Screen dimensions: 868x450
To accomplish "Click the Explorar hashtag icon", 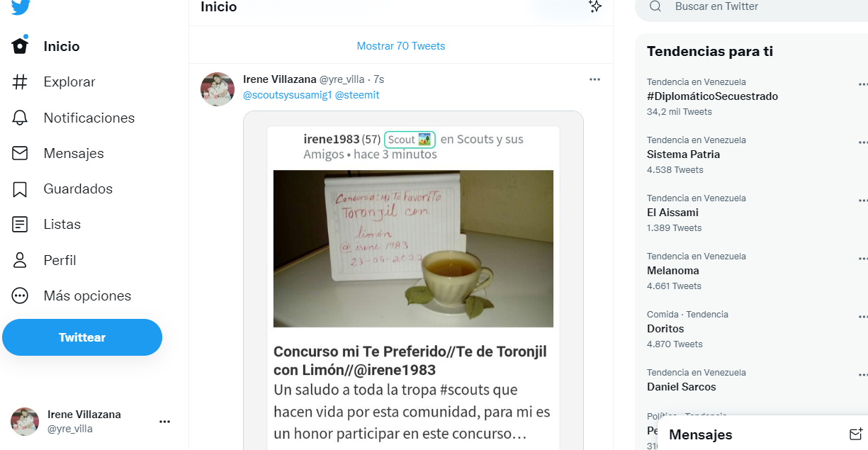I will pyautogui.click(x=20, y=81).
